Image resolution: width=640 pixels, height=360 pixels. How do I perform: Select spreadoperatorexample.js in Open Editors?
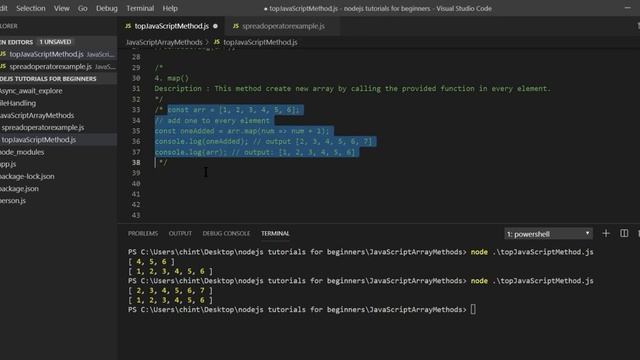pos(58,66)
